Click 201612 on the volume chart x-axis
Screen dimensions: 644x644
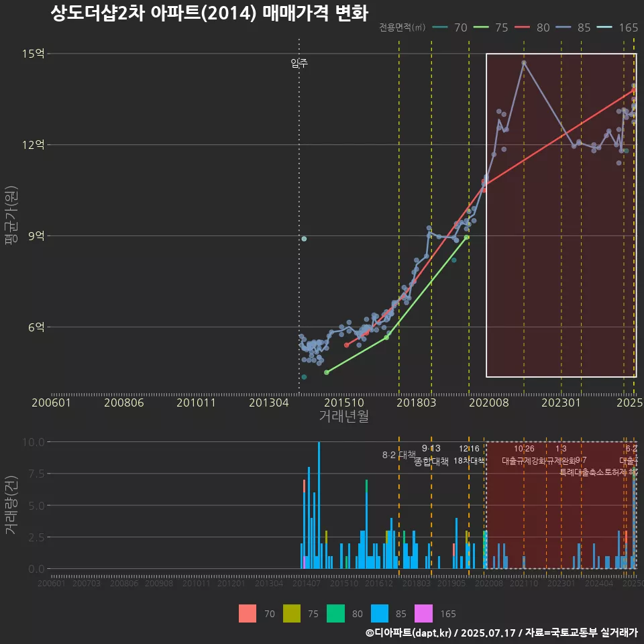click(378, 583)
